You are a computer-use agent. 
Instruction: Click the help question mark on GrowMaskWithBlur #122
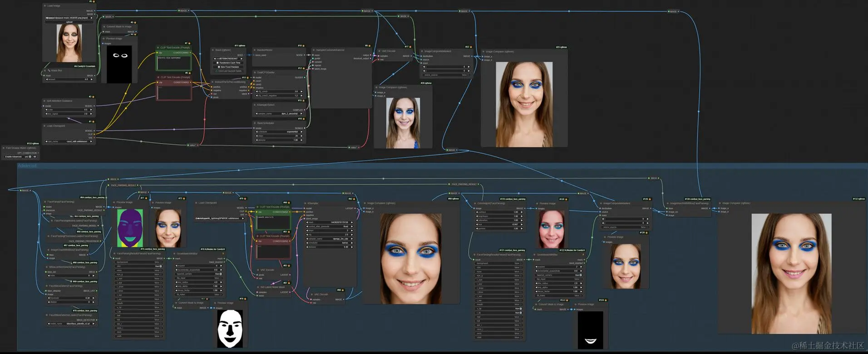click(583, 254)
